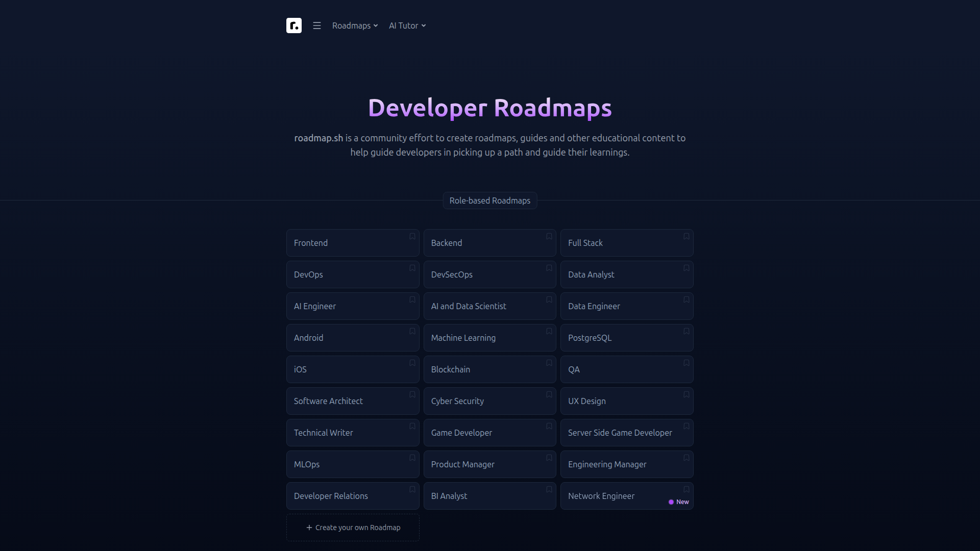The width and height of the screenshot is (980, 551).
Task: Bookmark the Android roadmap
Action: coord(412,331)
